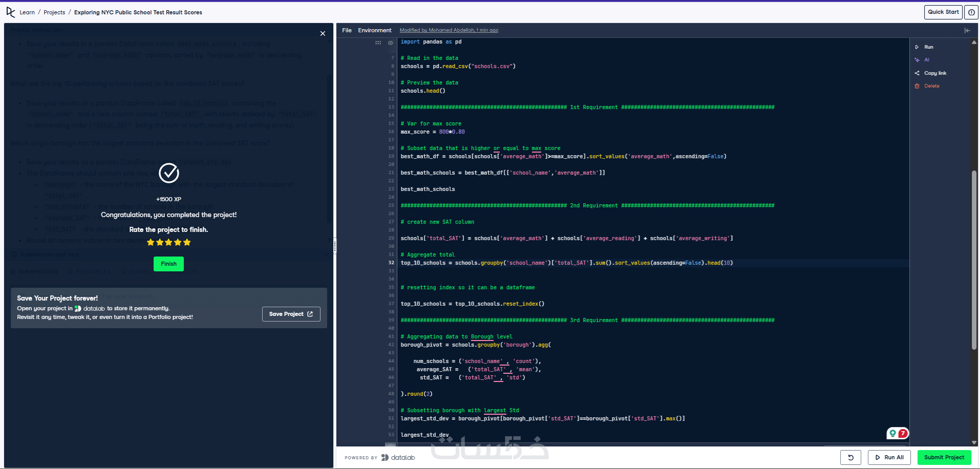This screenshot has height=469, width=980.
Task: Click the editor vertical scrollbar thumb
Action: tap(974, 260)
